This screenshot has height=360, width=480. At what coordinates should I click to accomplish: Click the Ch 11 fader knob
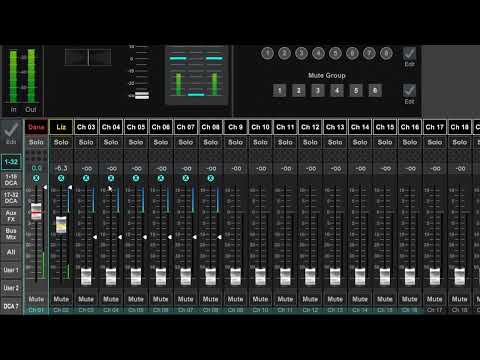tap(285, 276)
